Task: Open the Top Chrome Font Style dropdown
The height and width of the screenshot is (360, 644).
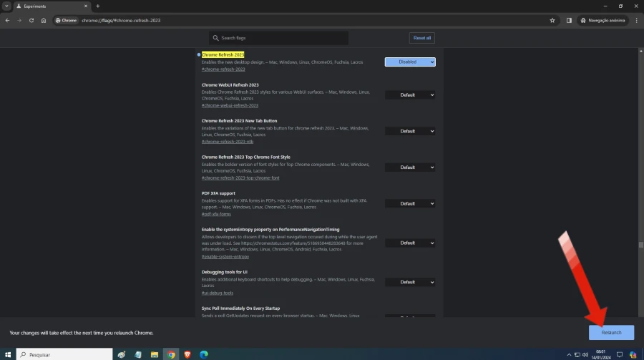Action: (410, 167)
